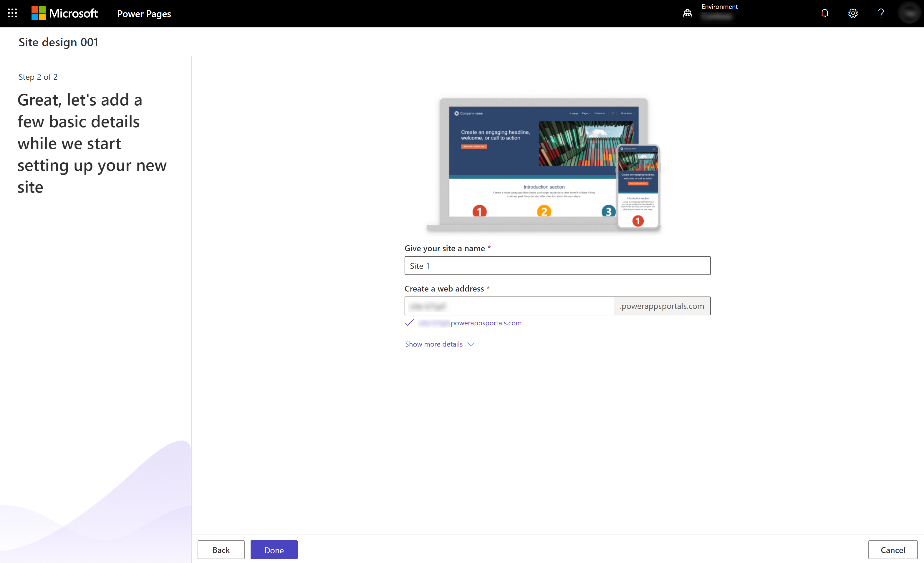The image size is (924, 563).
Task: Click the Power Pages app title icon
Action: point(145,13)
